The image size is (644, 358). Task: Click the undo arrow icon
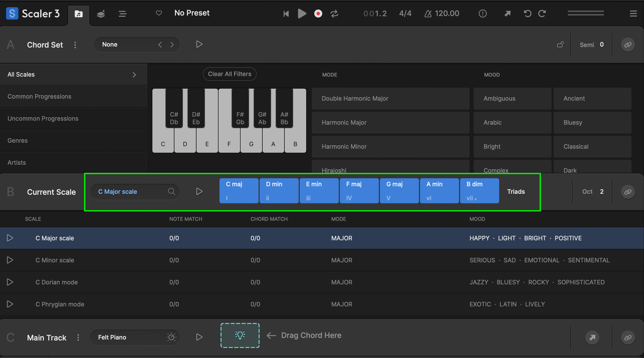pos(527,13)
